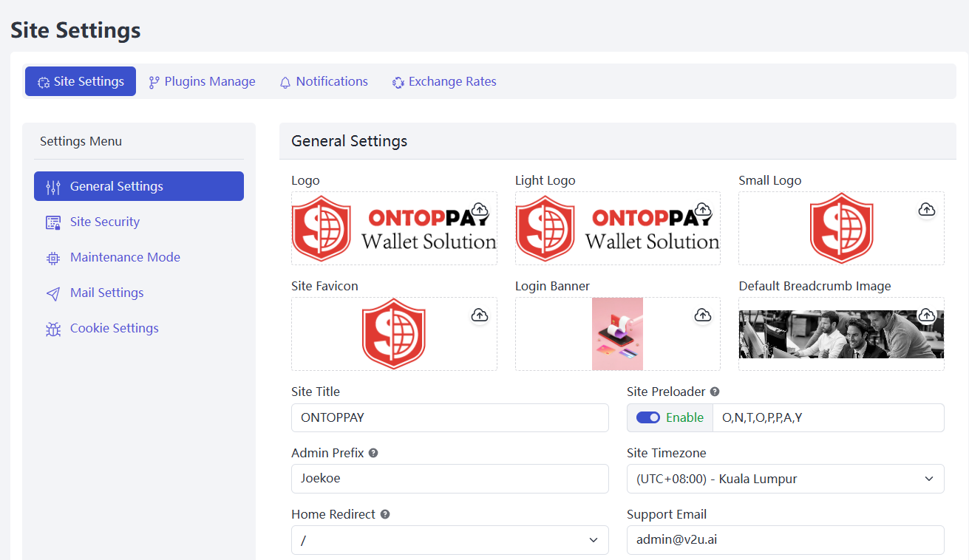The height and width of the screenshot is (560, 969).
Task: Open the Site Timezone dropdown
Action: pyautogui.click(x=785, y=479)
